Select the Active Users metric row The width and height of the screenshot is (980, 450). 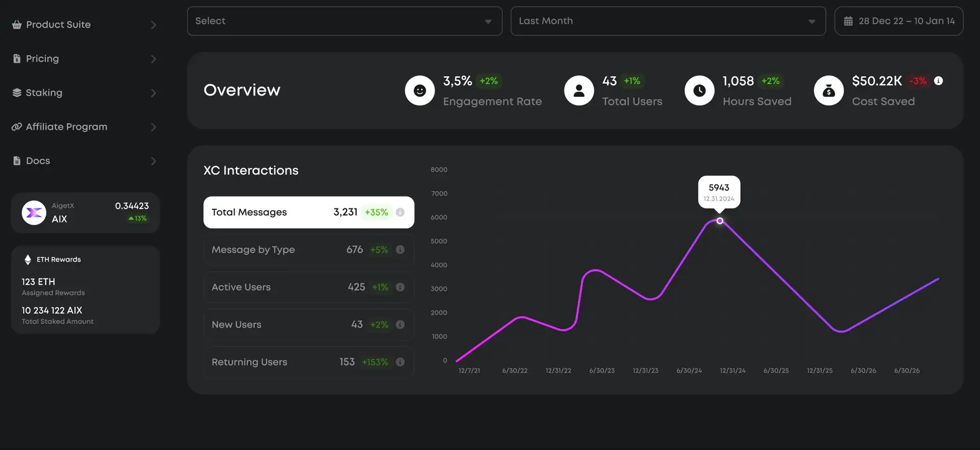[x=308, y=287]
